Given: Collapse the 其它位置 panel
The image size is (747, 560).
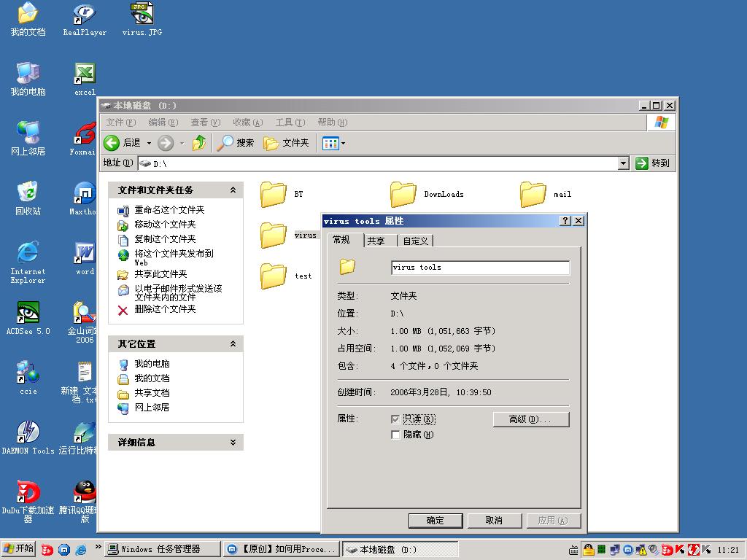Looking at the screenshot, I should pos(233,344).
